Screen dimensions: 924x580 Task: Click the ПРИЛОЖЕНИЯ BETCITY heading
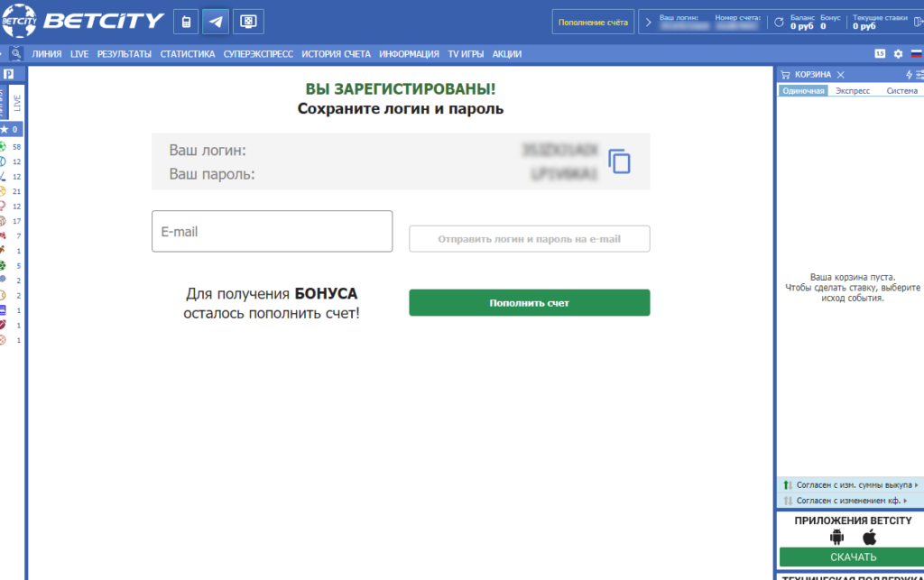853,520
